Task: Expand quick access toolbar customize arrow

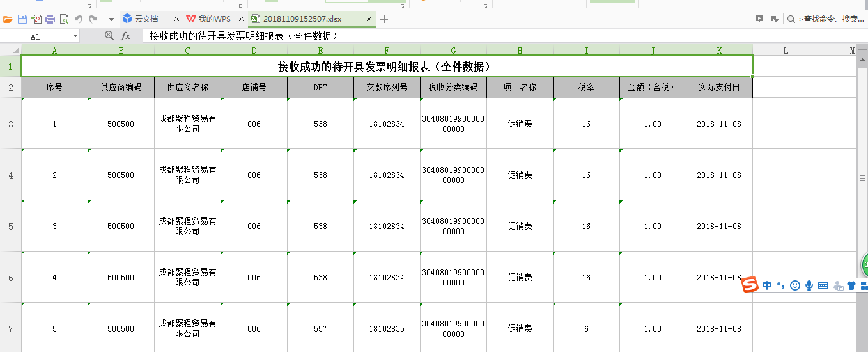Action: click(111, 19)
